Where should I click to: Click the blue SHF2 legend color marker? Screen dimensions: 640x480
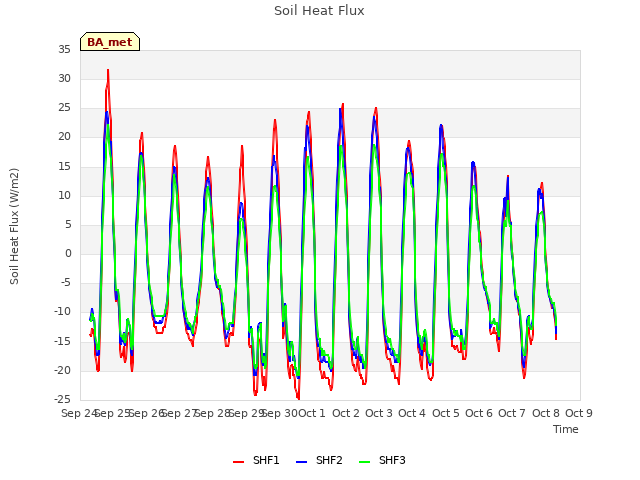point(301,462)
